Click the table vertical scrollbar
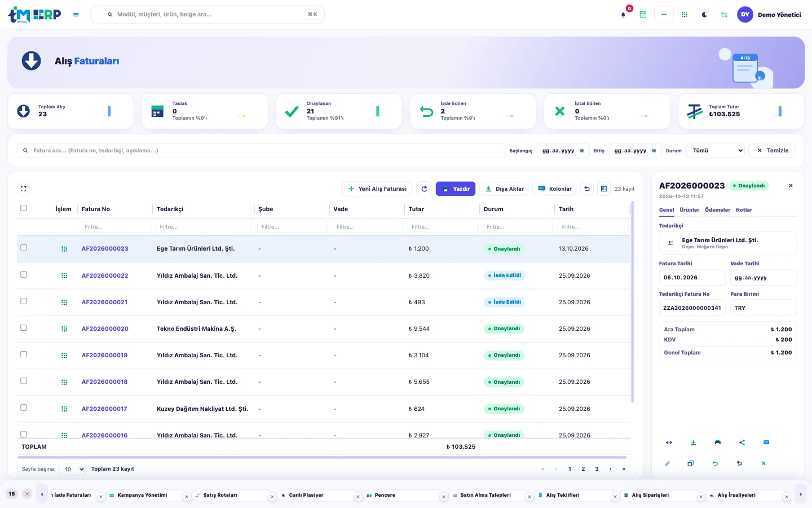Screen dimensions: 812x508 (x=632, y=302)
